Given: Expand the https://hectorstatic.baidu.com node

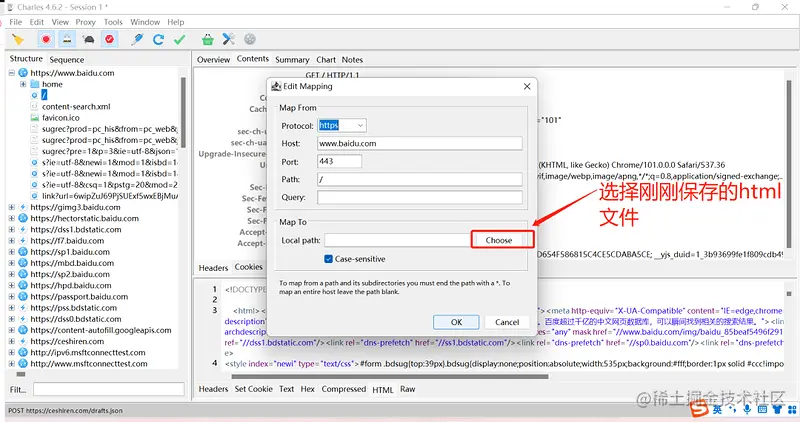Looking at the screenshot, I should pyautogui.click(x=11, y=218).
